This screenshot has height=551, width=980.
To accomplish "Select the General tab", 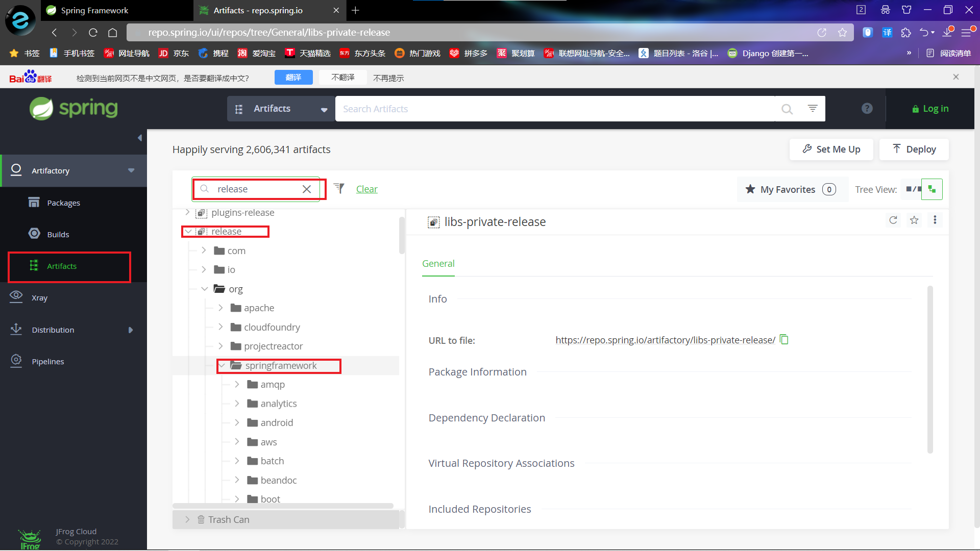I will click(438, 264).
